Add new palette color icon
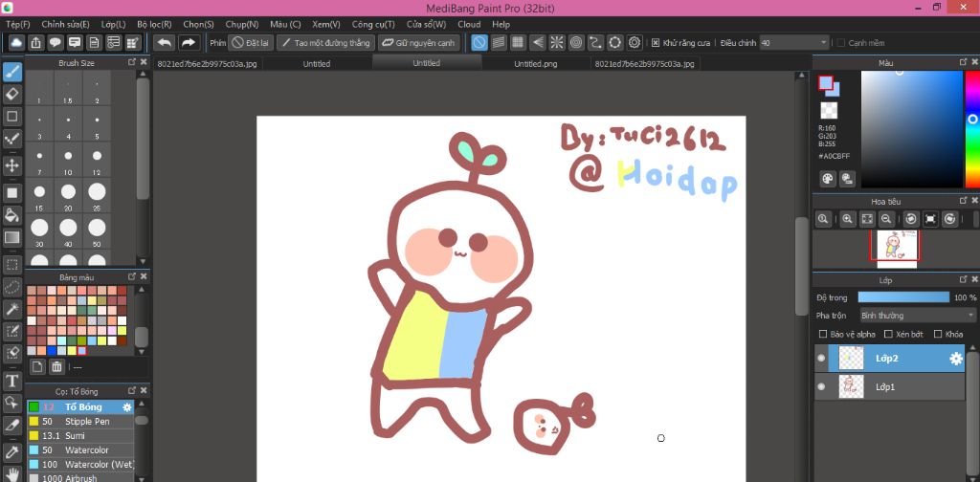The width and height of the screenshot is (980, 482). coord(37,367)
